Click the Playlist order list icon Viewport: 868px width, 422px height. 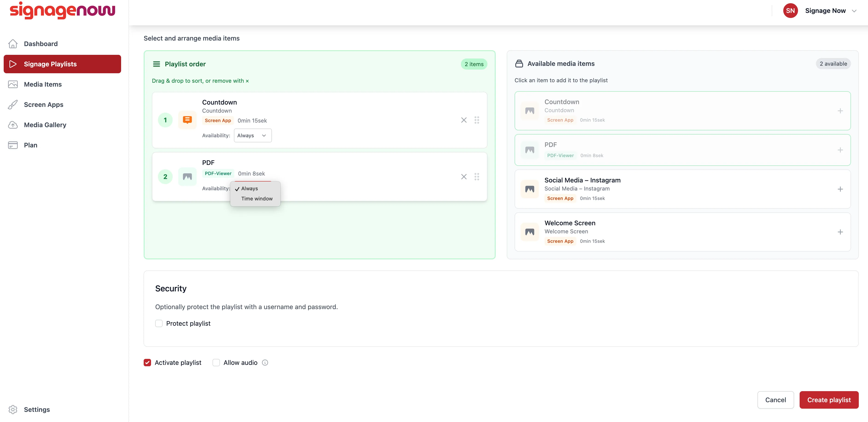tap(156, 64)
